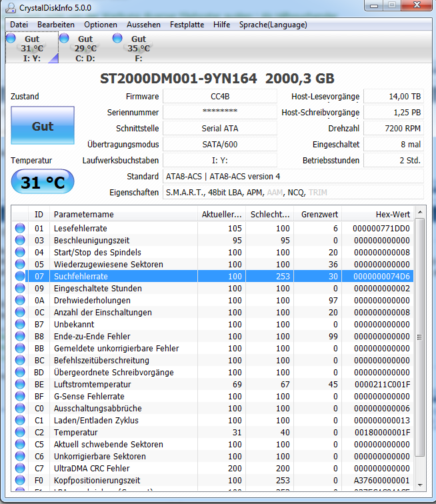Click the Schlecht column header
This screenshot has height=504, width=436.
pos(270,215)
